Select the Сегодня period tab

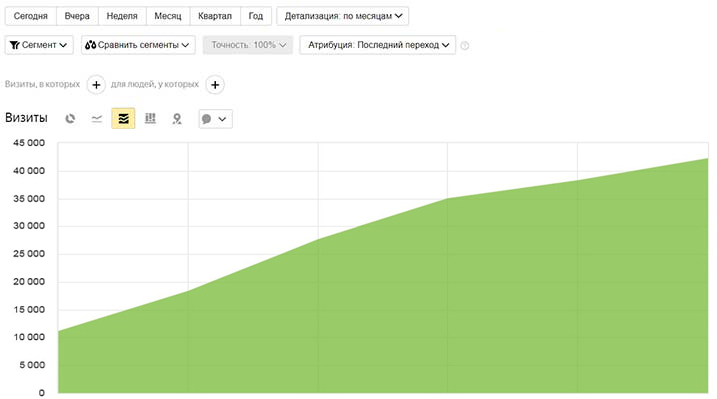31,16
